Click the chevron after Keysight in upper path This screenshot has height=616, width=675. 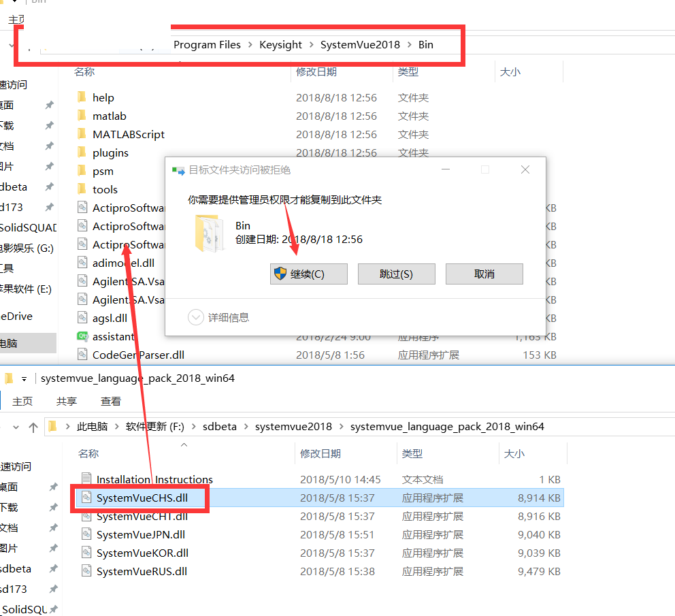(311, 45)
